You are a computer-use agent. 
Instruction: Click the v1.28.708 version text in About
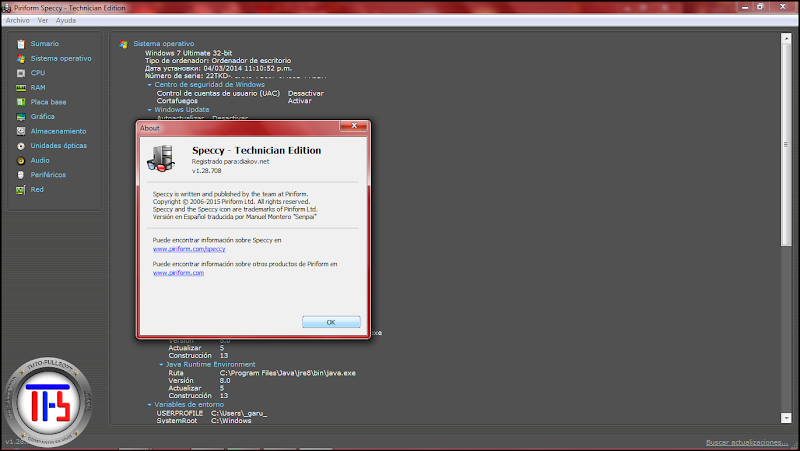click(207, 171)
